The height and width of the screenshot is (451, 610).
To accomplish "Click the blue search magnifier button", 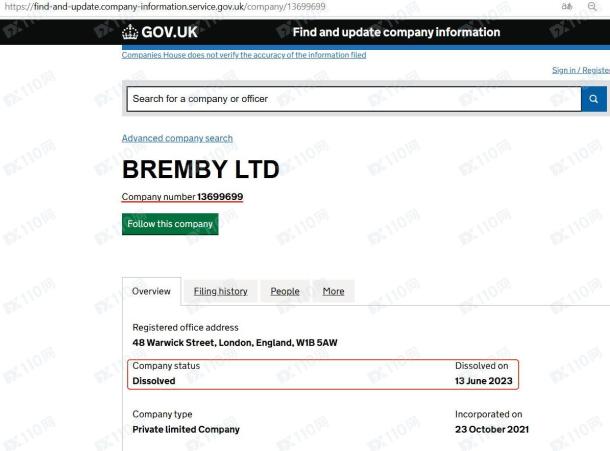I will (593, 99).
